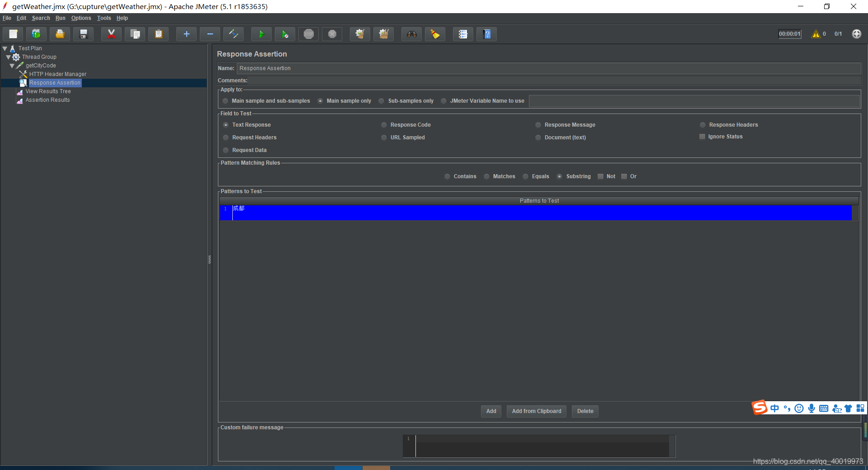The image size is (868, 470).
Task: Click the Add pattern button
Action: click(491, 411)
